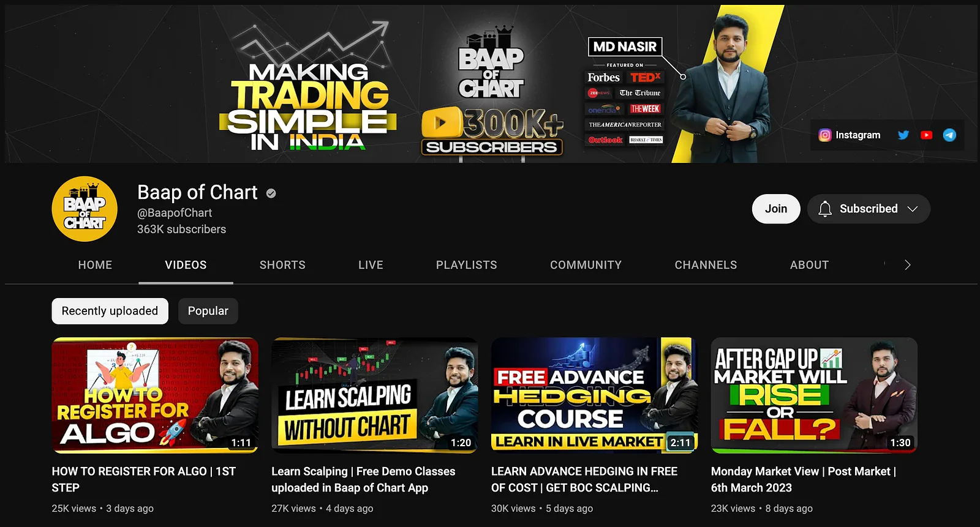
Task: Click the 25K views 3 days ago text
Action: point(102,509)
